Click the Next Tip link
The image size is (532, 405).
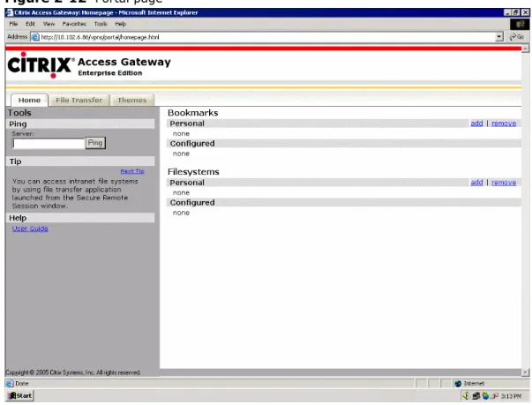point(132,171)
